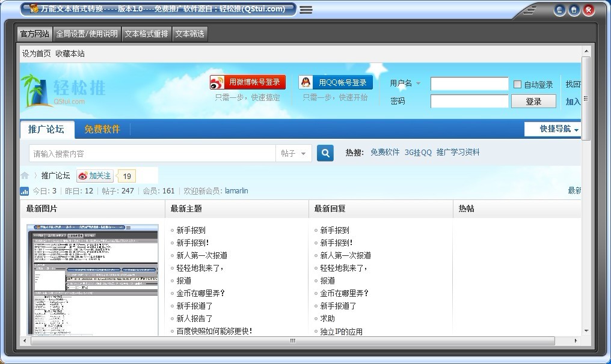
Task: Click the 登录 login button
Action: click(533, 102)
